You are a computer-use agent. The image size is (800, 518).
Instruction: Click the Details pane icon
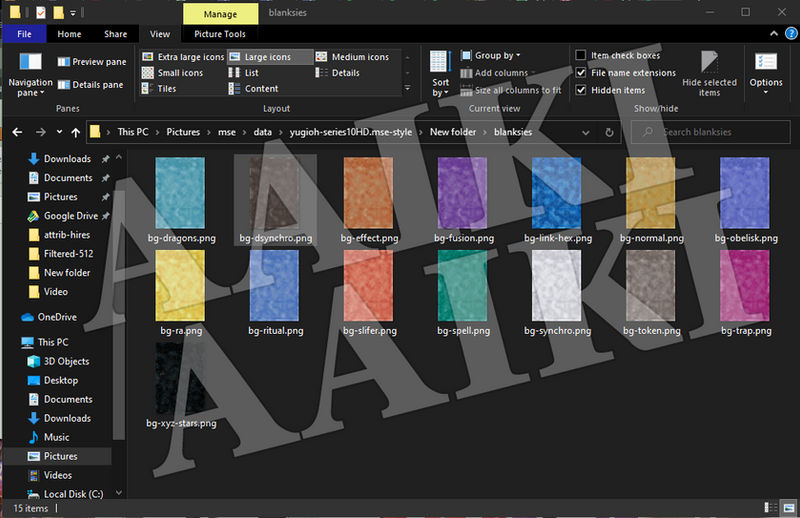[x=64, y=85]
